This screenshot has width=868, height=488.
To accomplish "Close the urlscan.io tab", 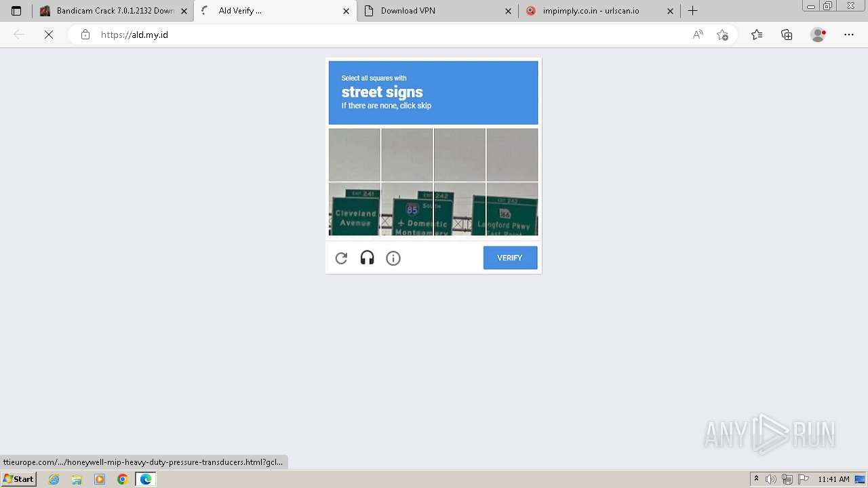I will point(670,11).
